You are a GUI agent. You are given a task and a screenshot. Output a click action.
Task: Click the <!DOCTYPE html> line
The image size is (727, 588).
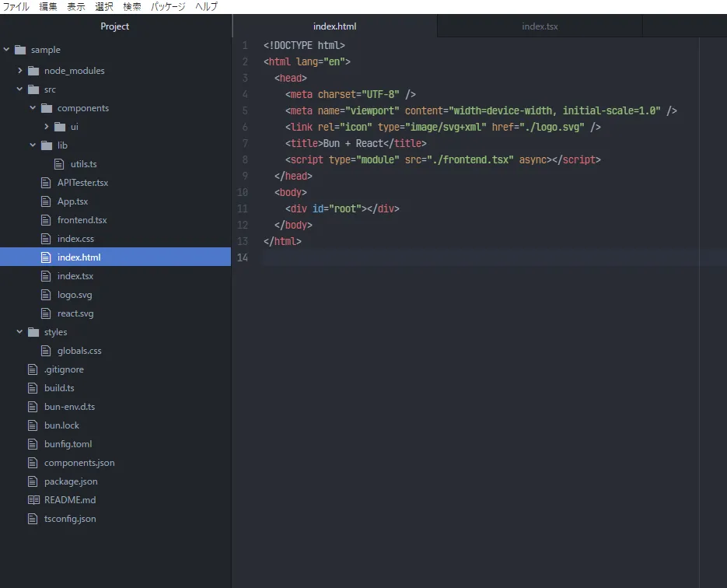pos(304,45)
